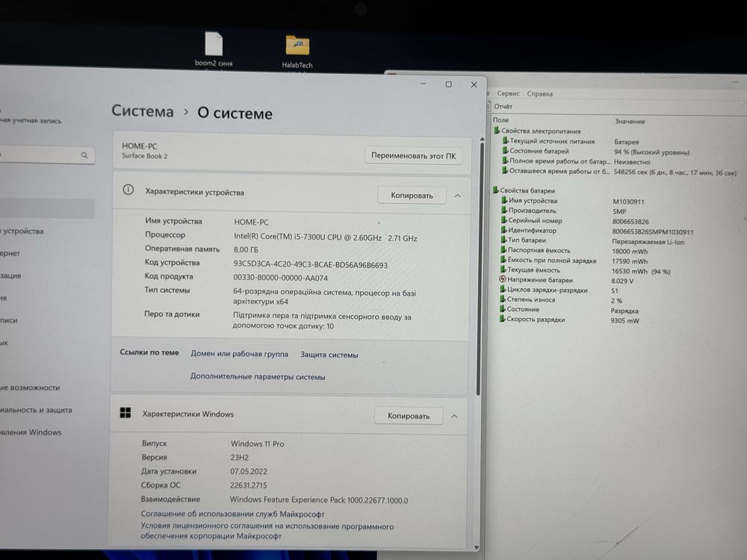The image size is (747, 560).
Task: Click icon of Текущая ёмкость row
Action: pyautogui.click(x=503, y=270)
